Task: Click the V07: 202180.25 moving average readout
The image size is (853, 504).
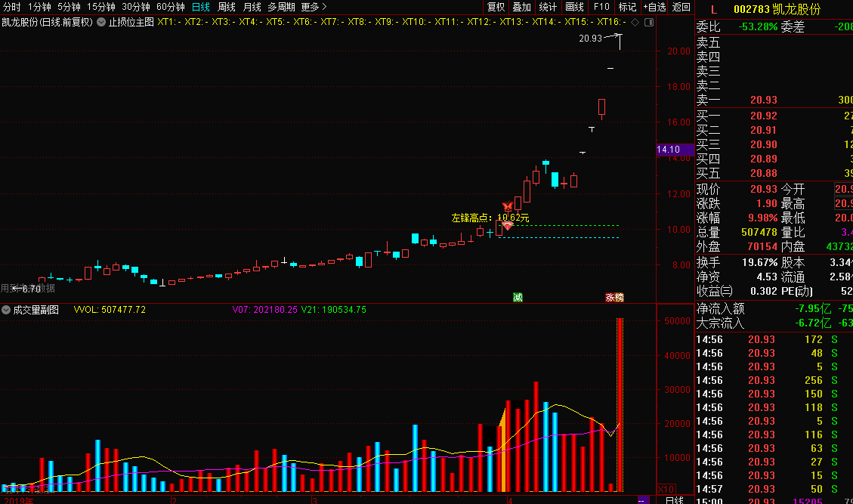Action: 265,310
